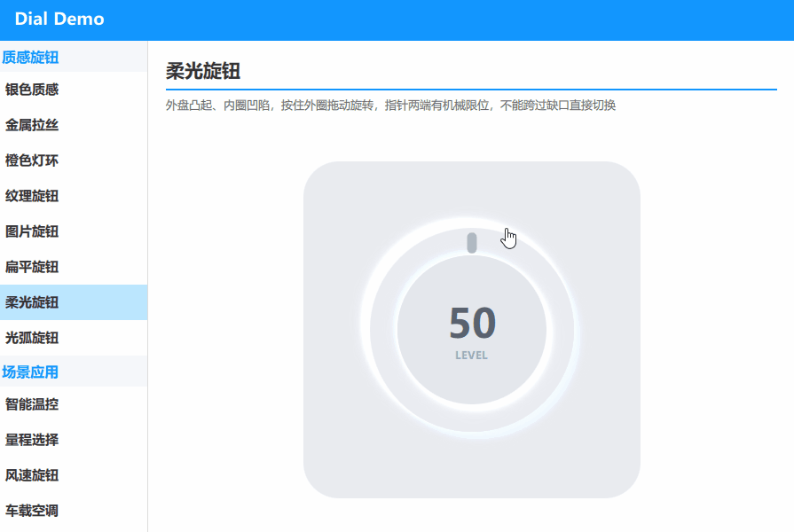Open the 银色质感 dial demo
This screenshot has width=794, height=532.
click(74, 90)
